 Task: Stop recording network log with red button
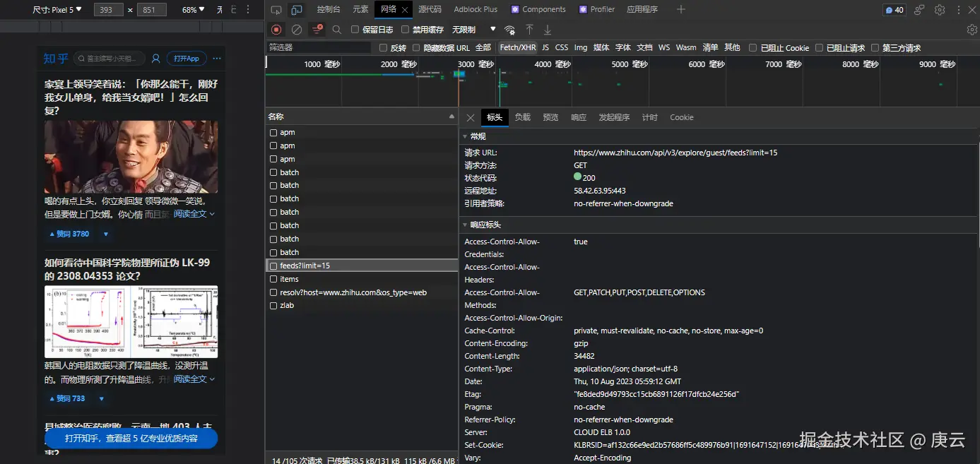click(x=276, y=30)
